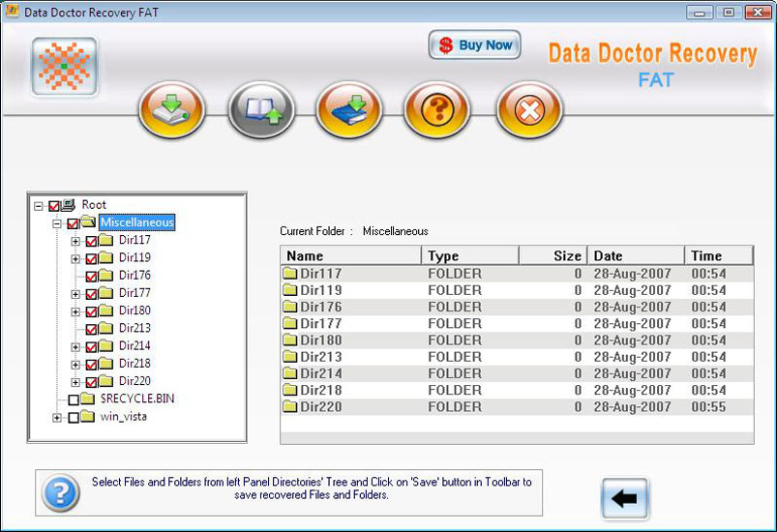Collapse the Miscellaneous tree node
The image size is (777, 532).
tap(57, 223)
